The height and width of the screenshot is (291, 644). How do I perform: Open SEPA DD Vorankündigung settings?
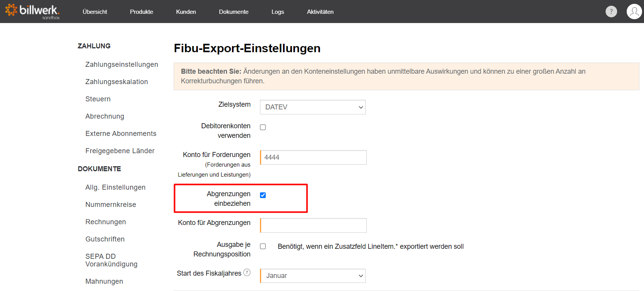coord(111,260)
